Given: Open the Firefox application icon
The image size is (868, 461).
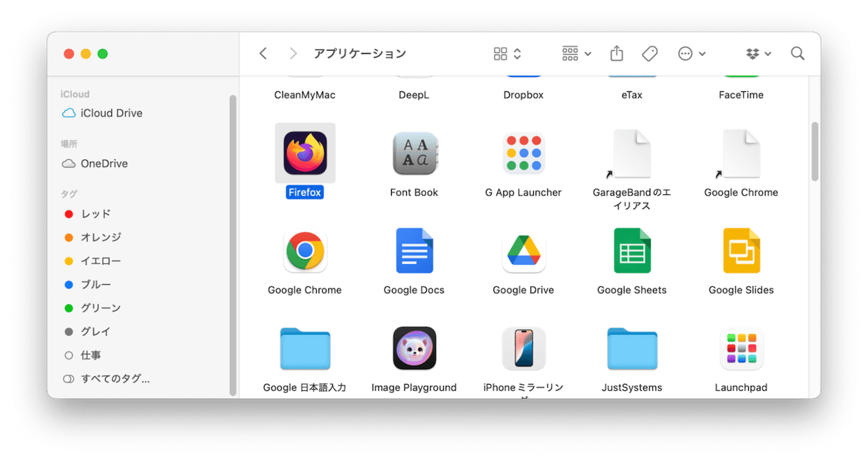Looking at the screenshot, I should click(305, 153).
